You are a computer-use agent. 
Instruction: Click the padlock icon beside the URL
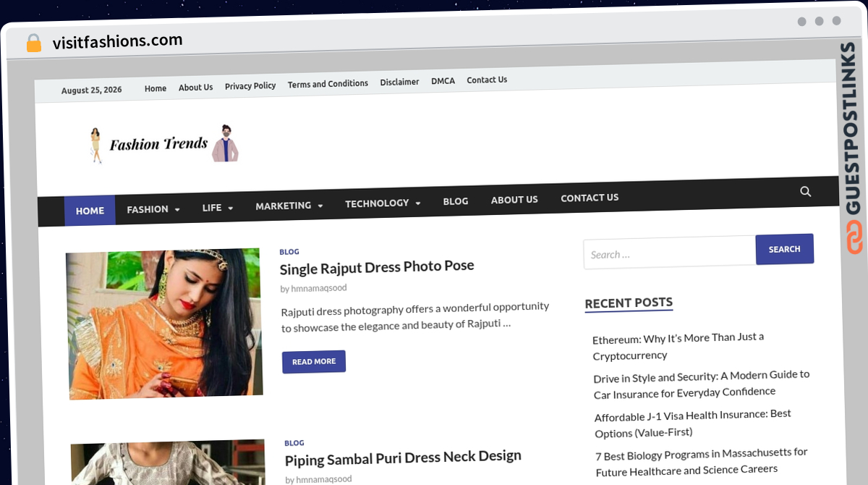(33, 43)
